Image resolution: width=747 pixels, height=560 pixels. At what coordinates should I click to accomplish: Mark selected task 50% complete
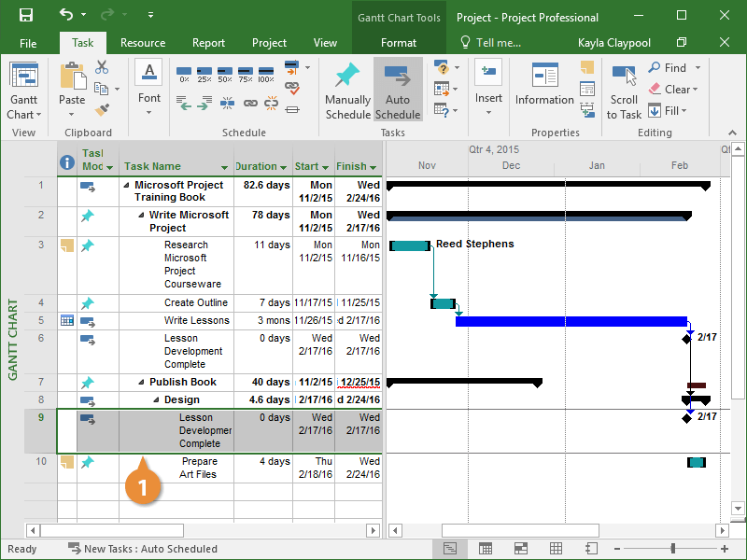[x=224, y=74]
